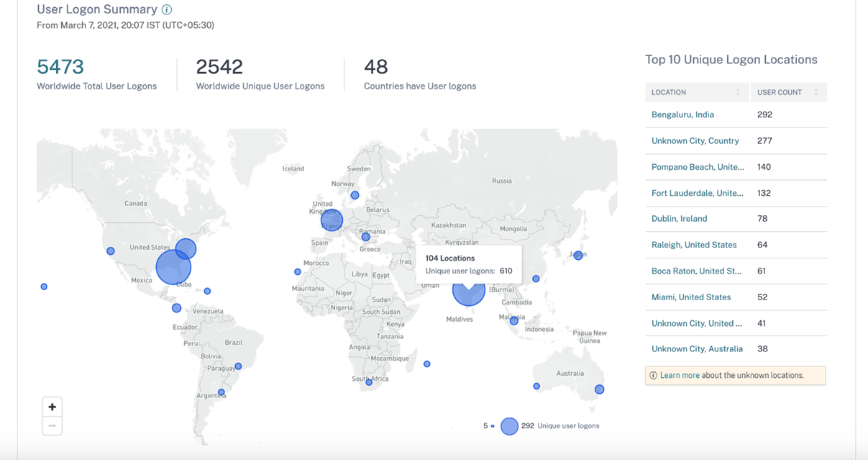The width and height of the screenshot is (868, 460).
Task: Select the logon bubble over France
Action: click(x=332, y=220)
